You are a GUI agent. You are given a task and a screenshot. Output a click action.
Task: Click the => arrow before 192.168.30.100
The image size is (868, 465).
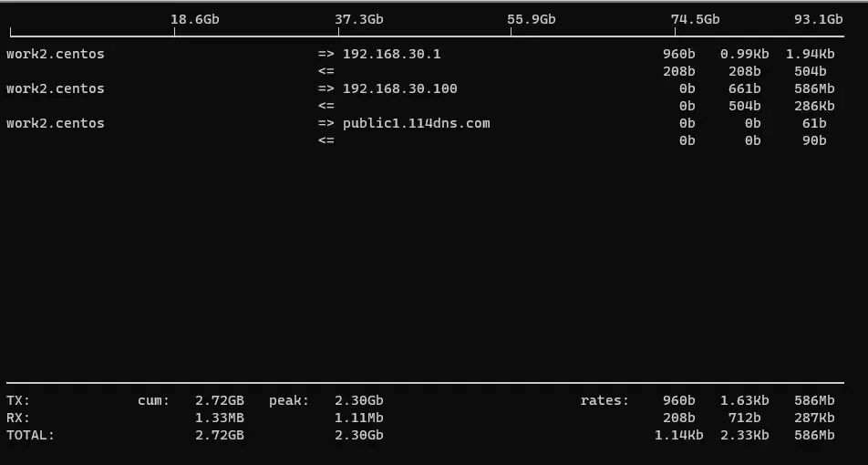click(x=326, y=88)
